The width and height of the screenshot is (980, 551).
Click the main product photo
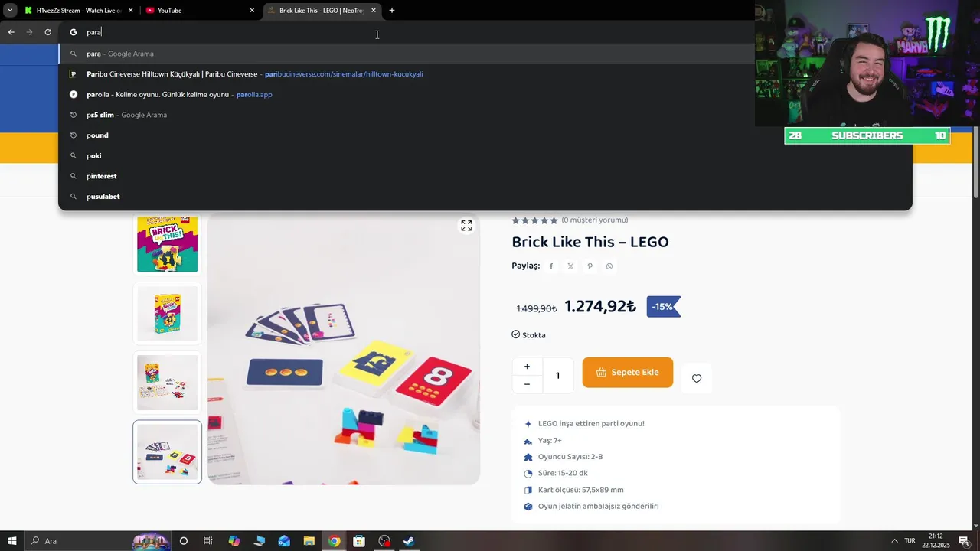tap(344, 350)
